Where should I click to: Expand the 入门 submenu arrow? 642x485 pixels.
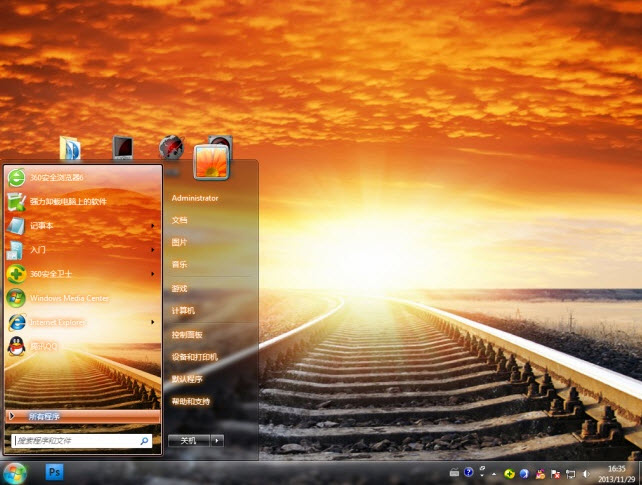(x=153, y=250)
